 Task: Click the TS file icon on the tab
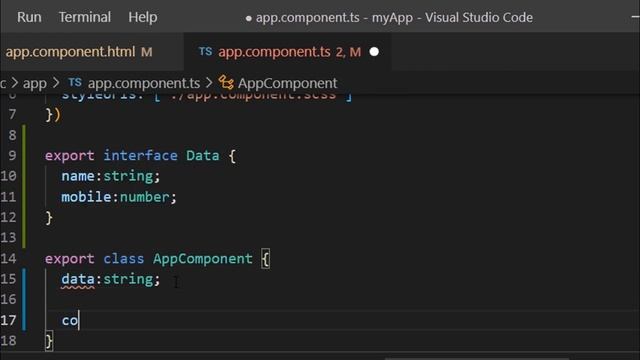coord(205,51)
